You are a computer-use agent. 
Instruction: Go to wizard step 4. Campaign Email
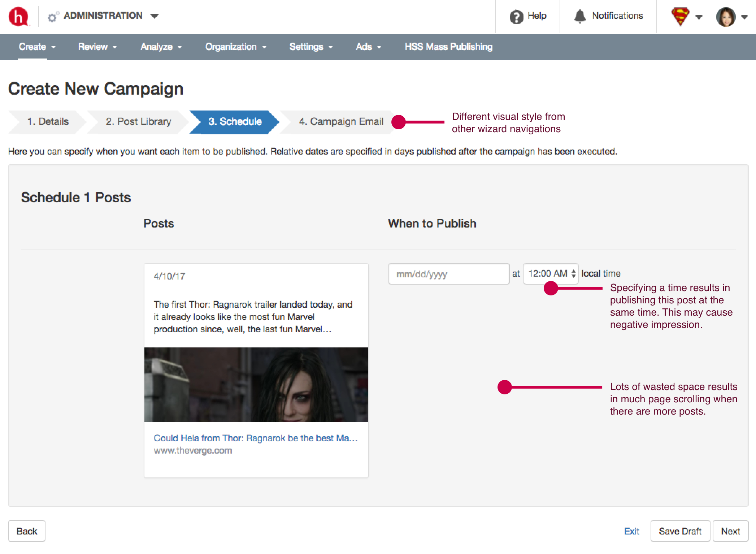pos(341,122)
